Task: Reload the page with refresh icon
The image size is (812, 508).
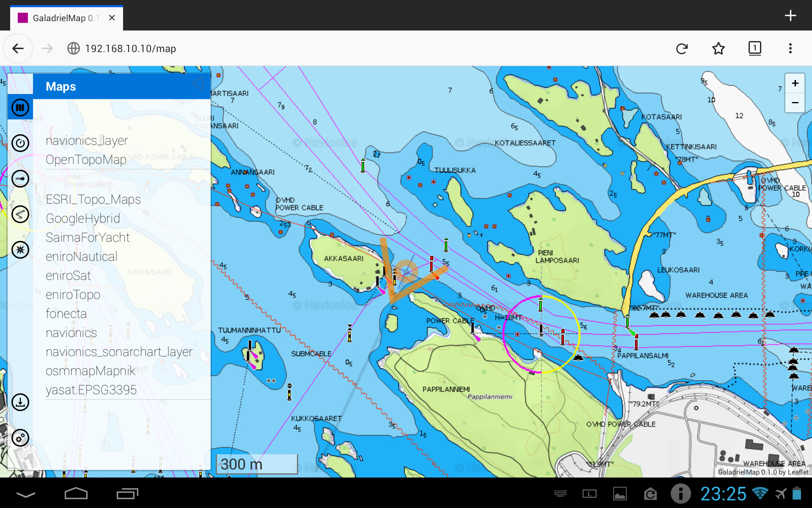Action: 682,49
